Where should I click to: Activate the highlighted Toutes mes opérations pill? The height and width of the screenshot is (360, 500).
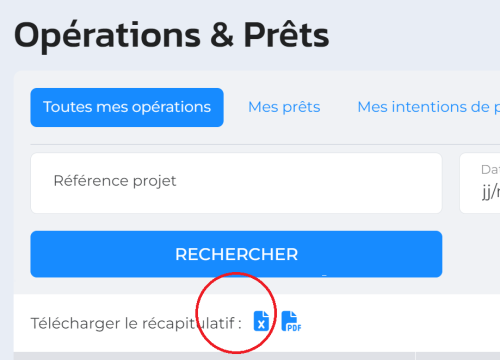click(x=127, y=107)
